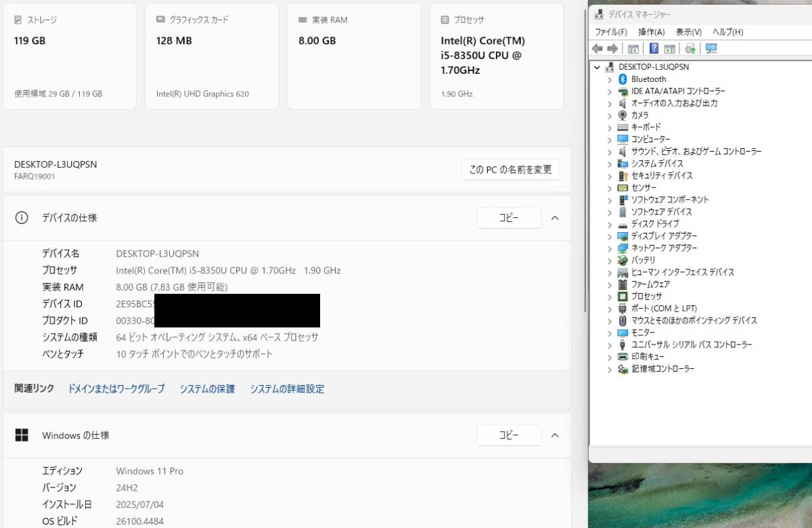Click the ファームウェア icon in tree

(623, 284)
